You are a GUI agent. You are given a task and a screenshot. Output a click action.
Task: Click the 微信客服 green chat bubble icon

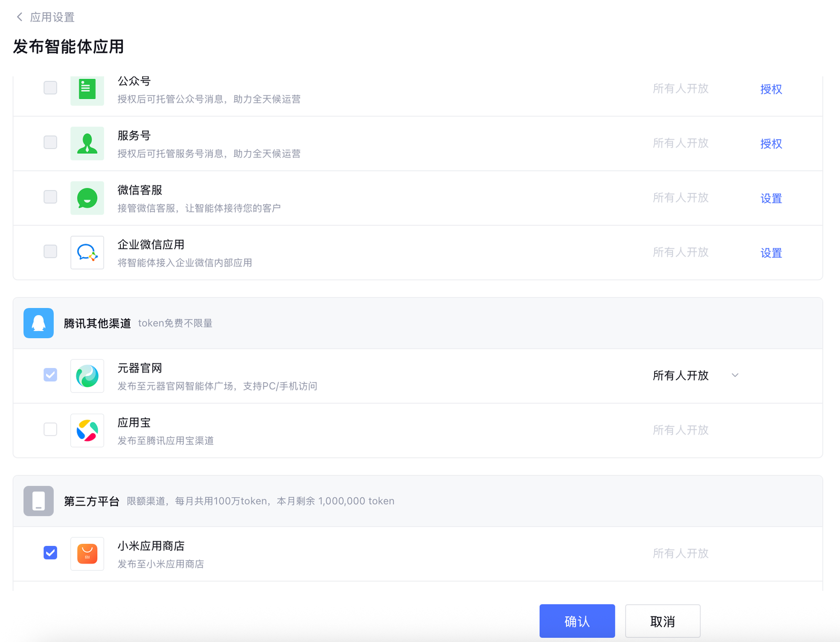[x=87, y=198]
